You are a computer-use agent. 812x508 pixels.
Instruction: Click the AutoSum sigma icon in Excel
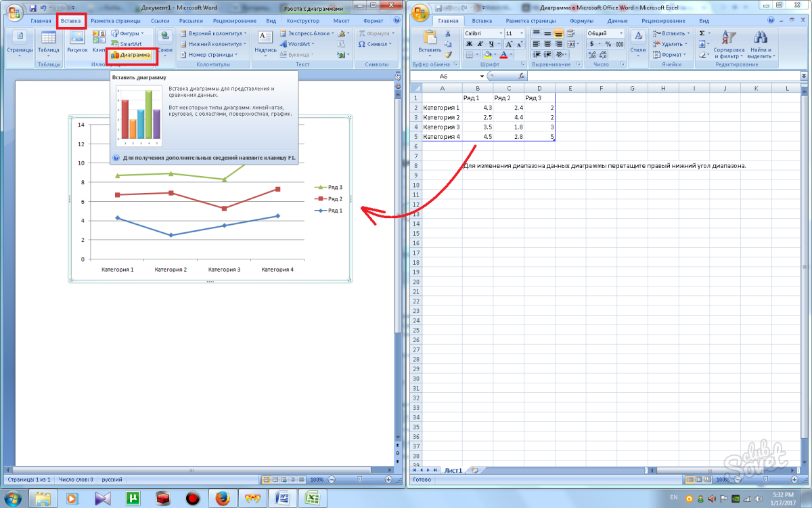point(702,33)
